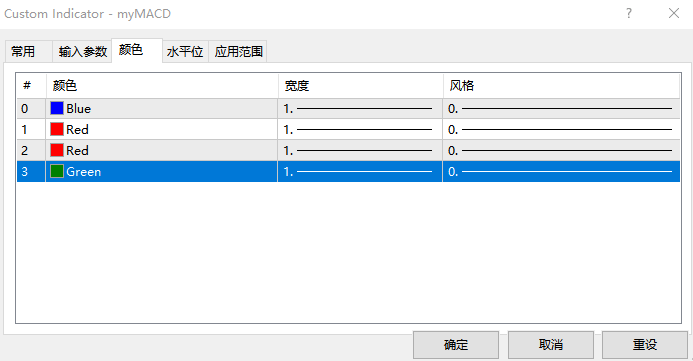Select the 颜色 tab
693x361 pixels.
point(137,50)
